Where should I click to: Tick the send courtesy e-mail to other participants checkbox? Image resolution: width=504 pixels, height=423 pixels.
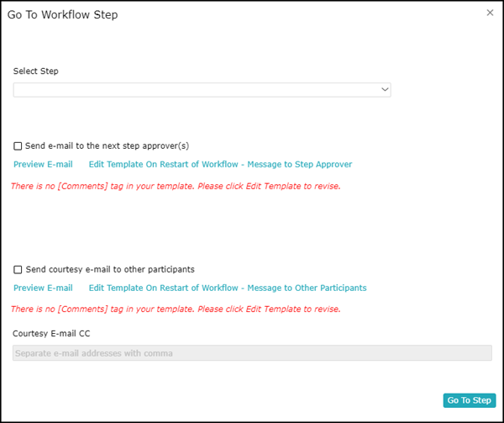pyautogui.click(x=18, y=270)
